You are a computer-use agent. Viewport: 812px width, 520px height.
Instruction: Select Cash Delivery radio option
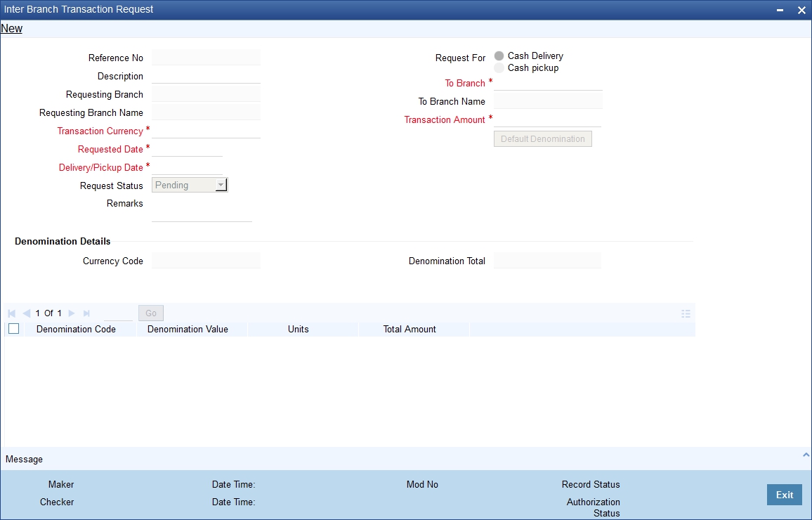coord(499,56)
